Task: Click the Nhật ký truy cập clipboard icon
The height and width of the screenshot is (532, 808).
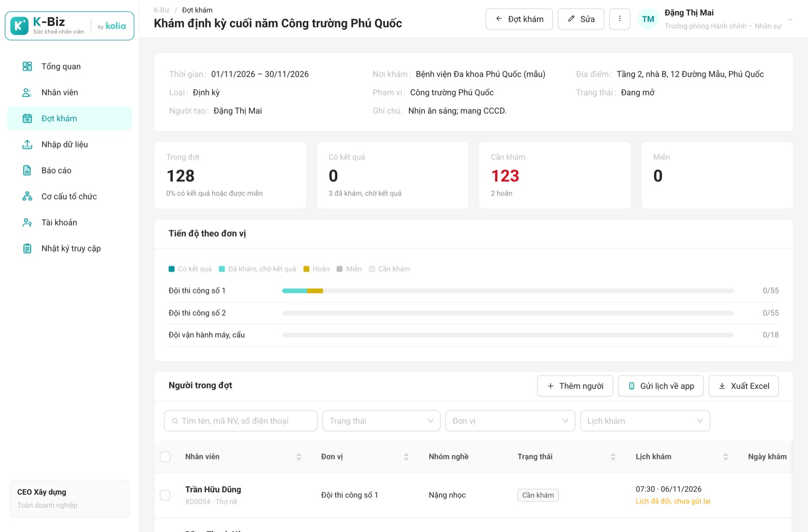Action: click(x=27, y=248)
